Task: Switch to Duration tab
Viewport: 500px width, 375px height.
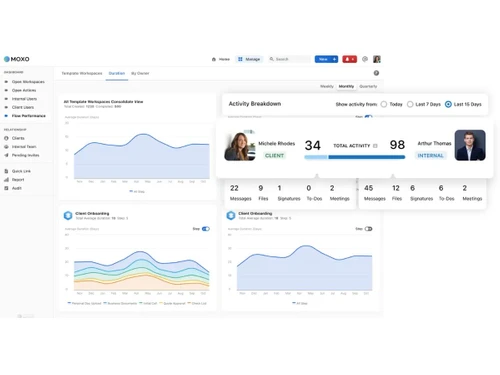Action: coord(117,73)
